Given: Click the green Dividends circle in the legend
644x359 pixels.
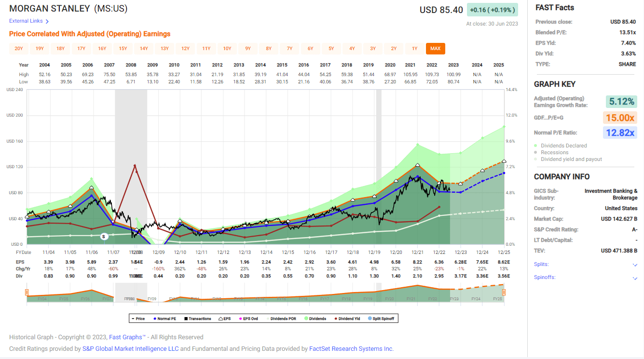Looking at the screenshot, I should [306, 319].
